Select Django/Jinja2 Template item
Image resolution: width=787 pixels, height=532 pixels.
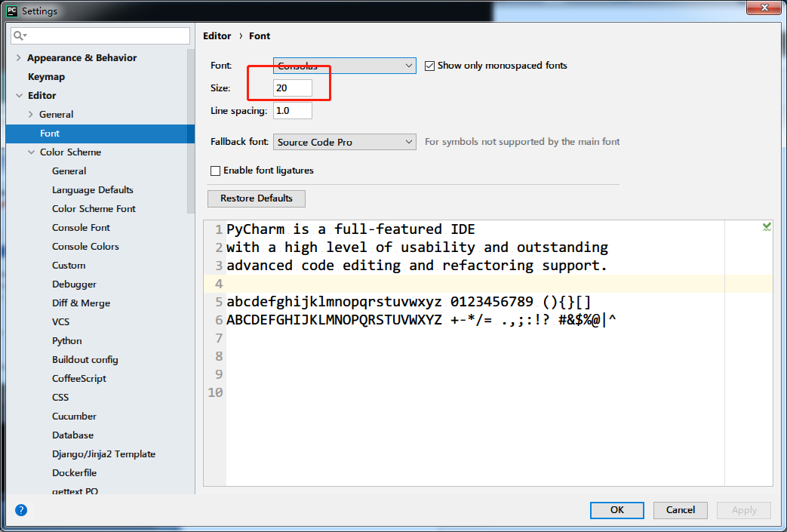103,454
